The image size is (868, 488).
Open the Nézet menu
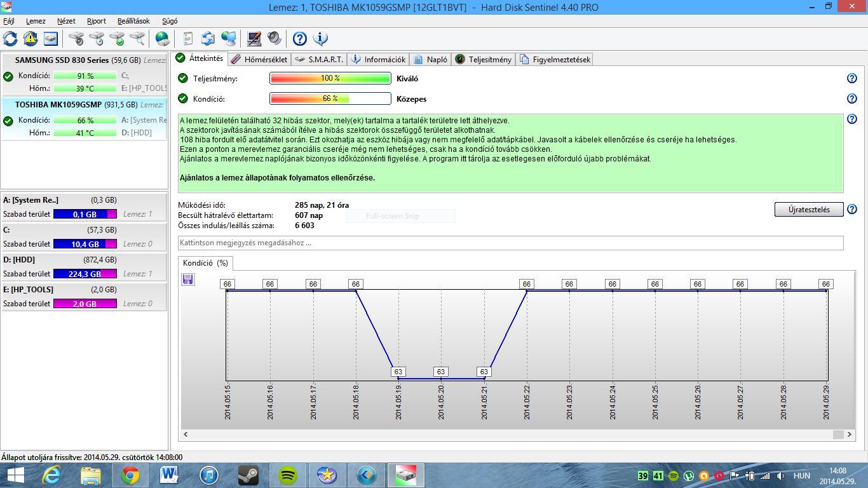point(66,21)
